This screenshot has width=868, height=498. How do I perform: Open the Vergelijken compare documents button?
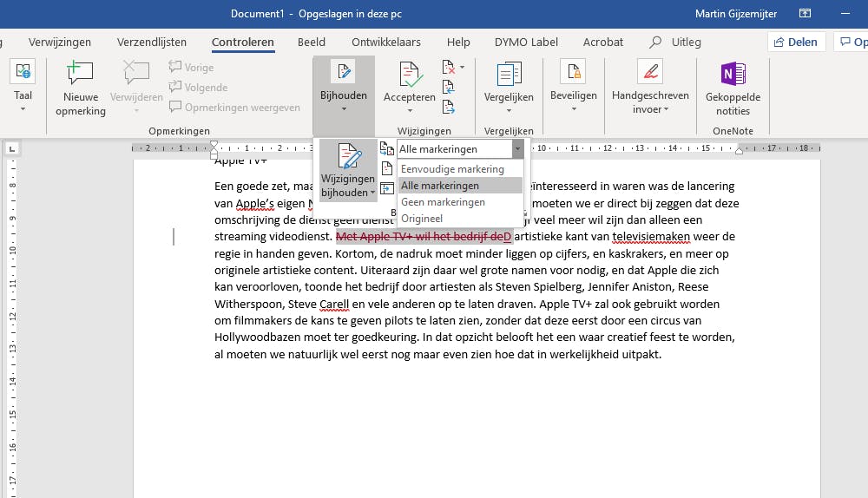[509, 75]
